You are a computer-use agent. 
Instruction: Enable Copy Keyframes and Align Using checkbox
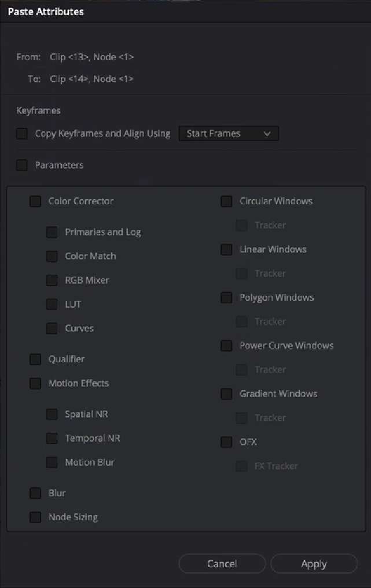click(22, 134)
